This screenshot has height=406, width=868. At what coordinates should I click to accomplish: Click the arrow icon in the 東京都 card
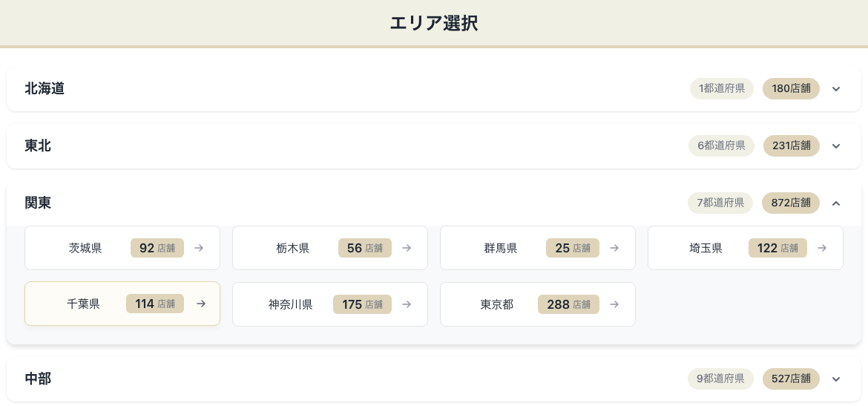(x=614, y=304)
